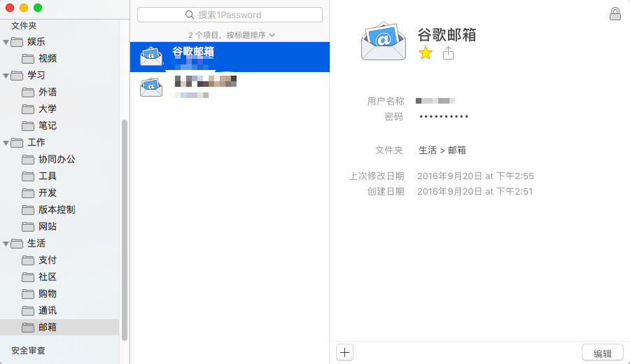Select the 版本控制 folder
Screen dimensions: 630x364
tap(48, 210)
